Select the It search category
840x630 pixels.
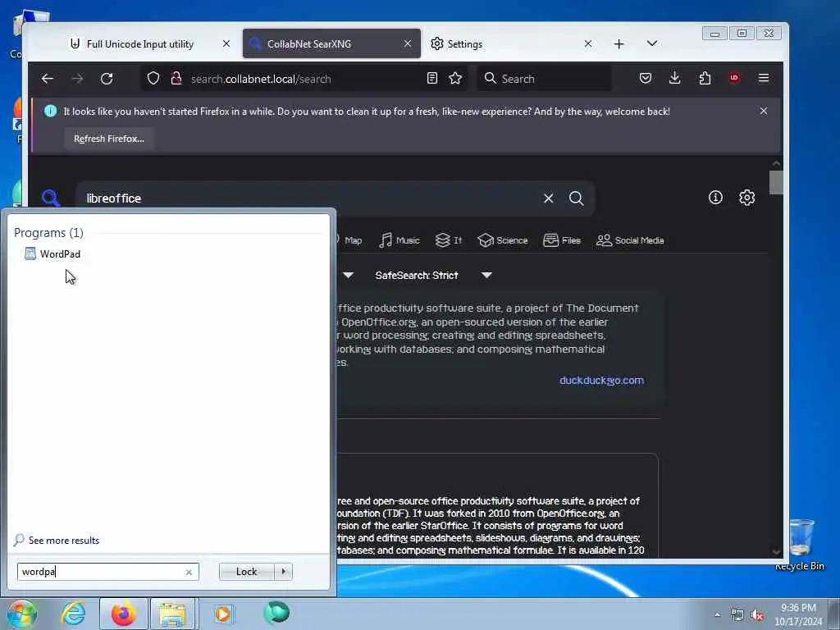[449, 240]
